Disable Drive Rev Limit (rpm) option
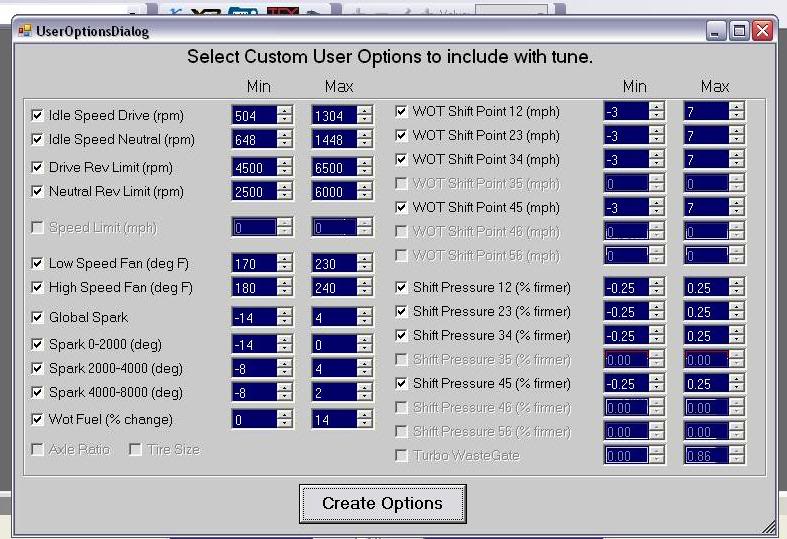The height and width of the screenshot is (539, 787). [x=37, y=167]
